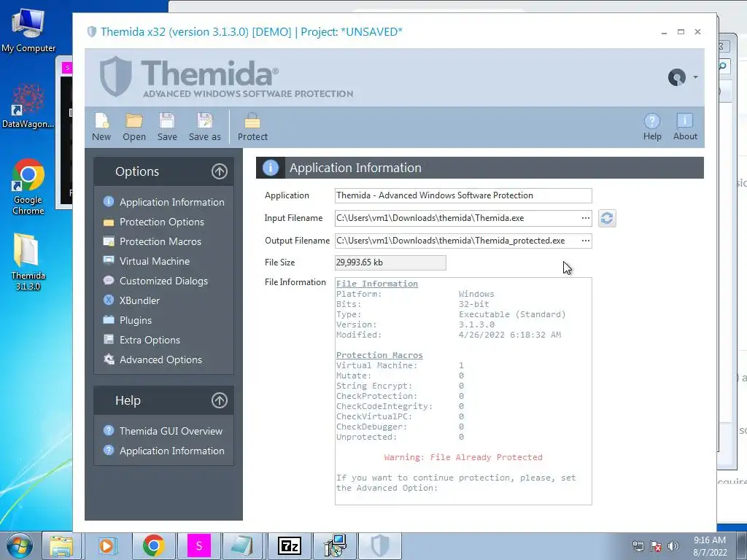
Task: Choose the Save as toolbar icon
Action: (x=205, y=127)
